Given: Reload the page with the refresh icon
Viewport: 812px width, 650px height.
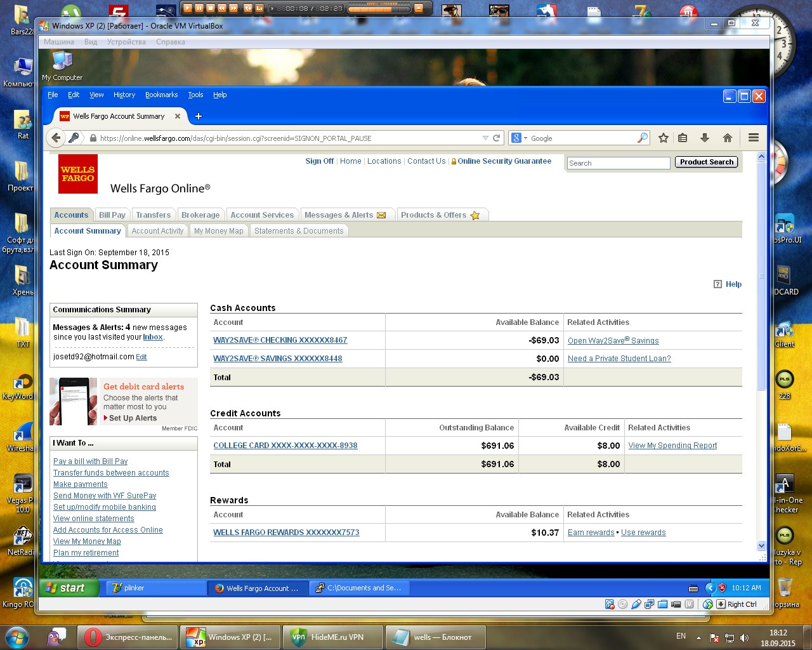Looking at the screenshot, I should coord(497,138).
